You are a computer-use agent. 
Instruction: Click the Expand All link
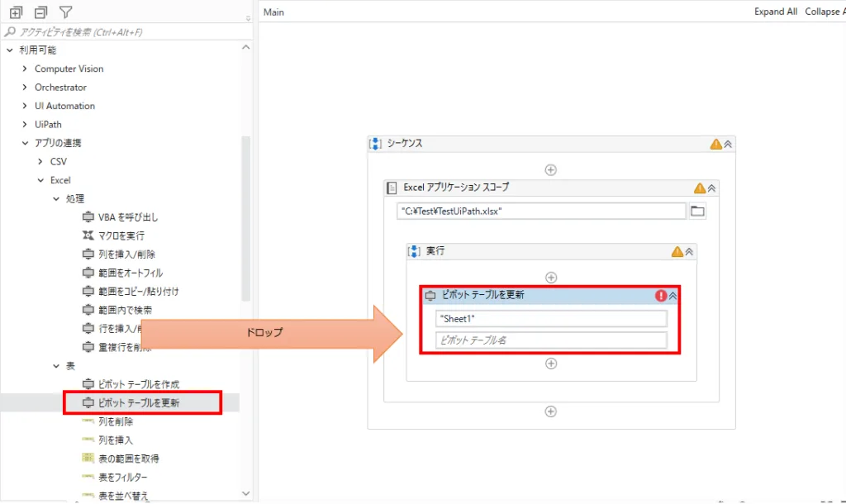pos(776,12)
